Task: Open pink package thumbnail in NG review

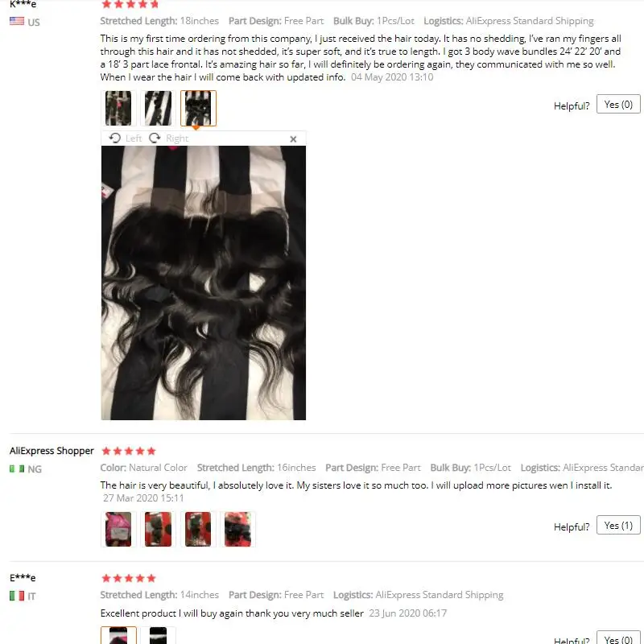Action: point(118,529)
